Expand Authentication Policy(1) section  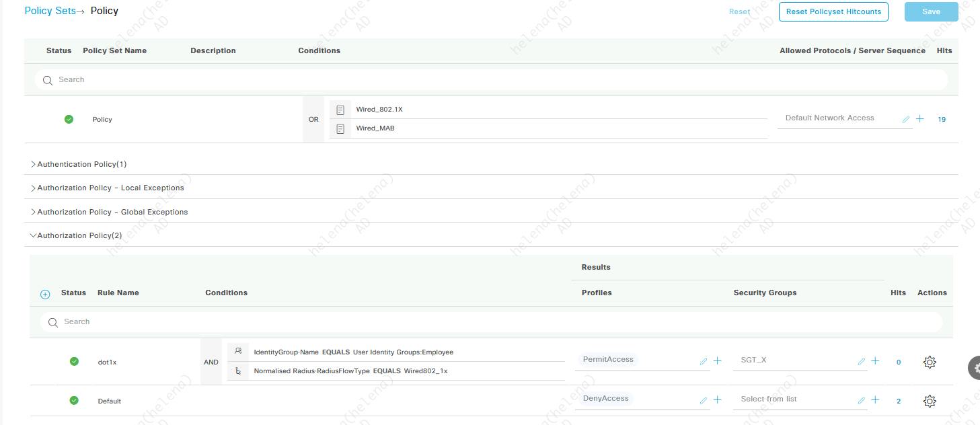tap(81, 164)
